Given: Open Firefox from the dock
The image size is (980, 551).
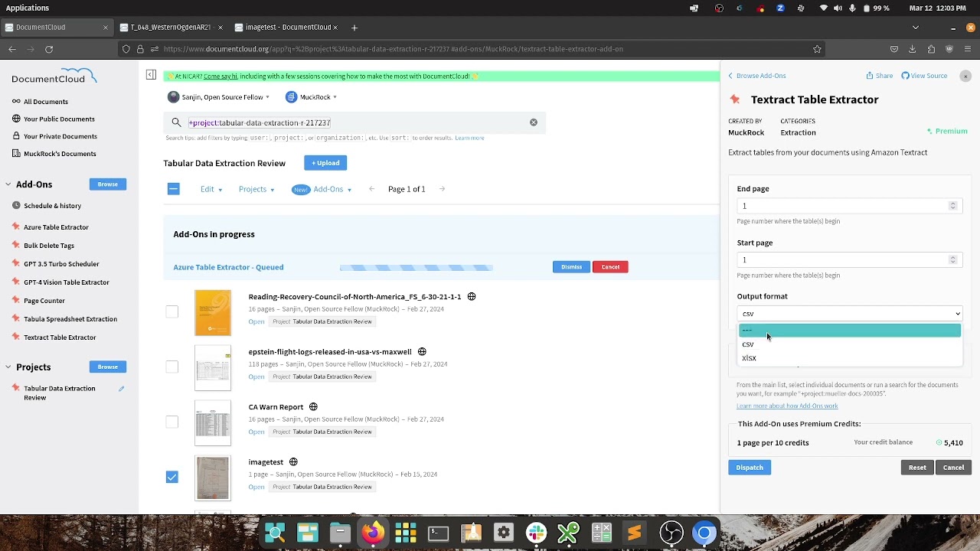Looking at the screenshot, I should click(x=373, y=533).
